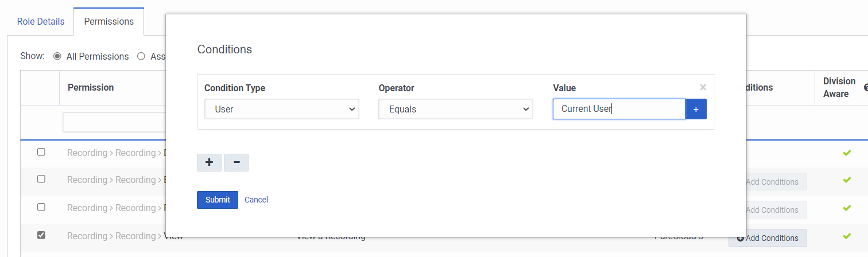This screenshot has height=257, width=868.
Task: Click the green checkmark in first permission row
Action: click(x=846, y=153)
